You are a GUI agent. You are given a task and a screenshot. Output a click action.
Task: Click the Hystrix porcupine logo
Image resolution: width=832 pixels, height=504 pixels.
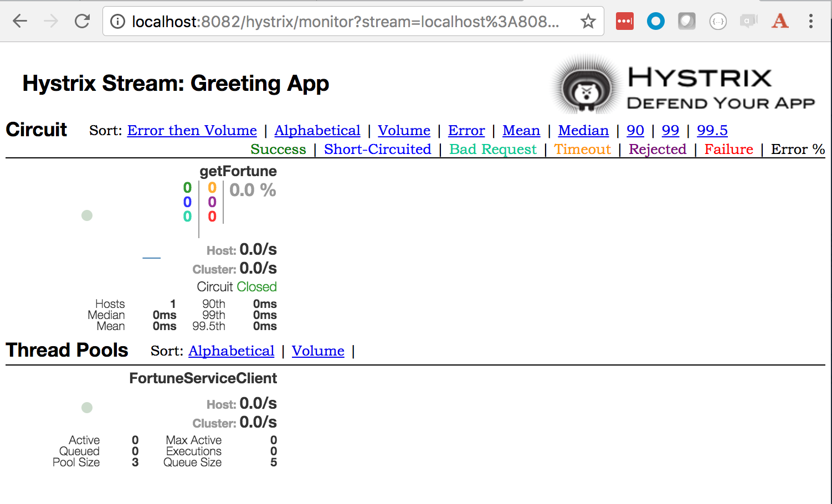[587, 85]
